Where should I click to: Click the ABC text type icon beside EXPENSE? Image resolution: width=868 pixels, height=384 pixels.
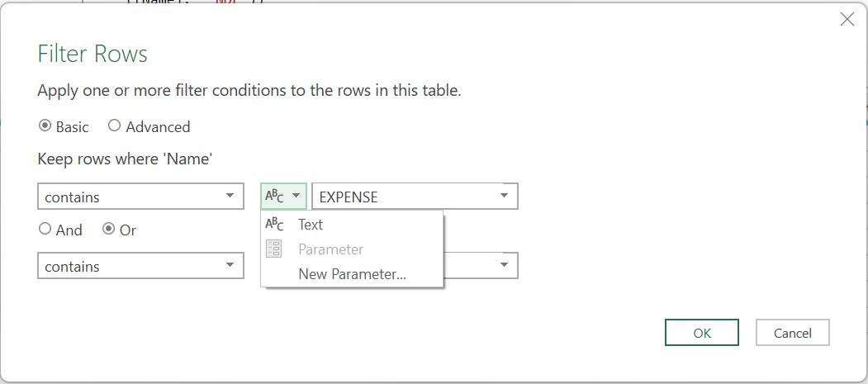(x=274, y=196)
